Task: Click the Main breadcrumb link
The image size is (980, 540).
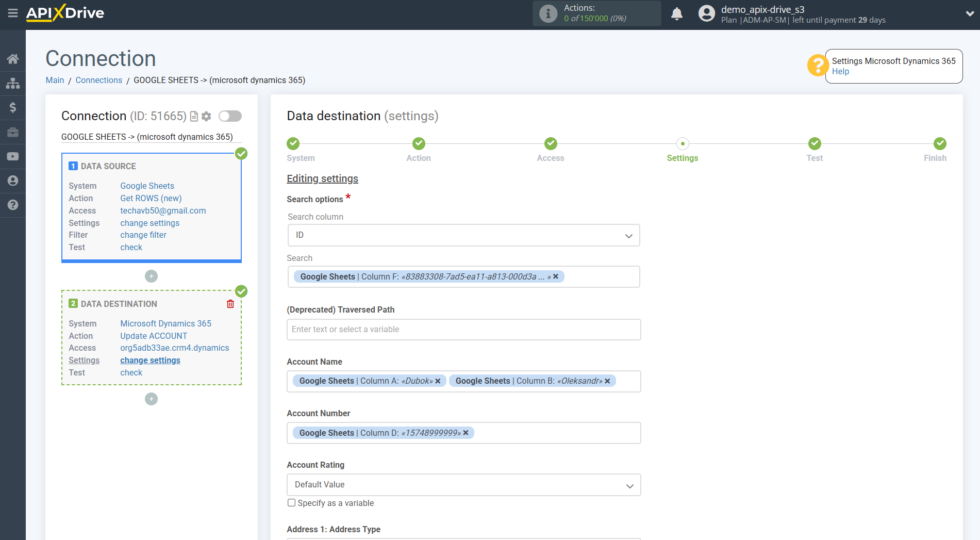Action: pos(55,80)
